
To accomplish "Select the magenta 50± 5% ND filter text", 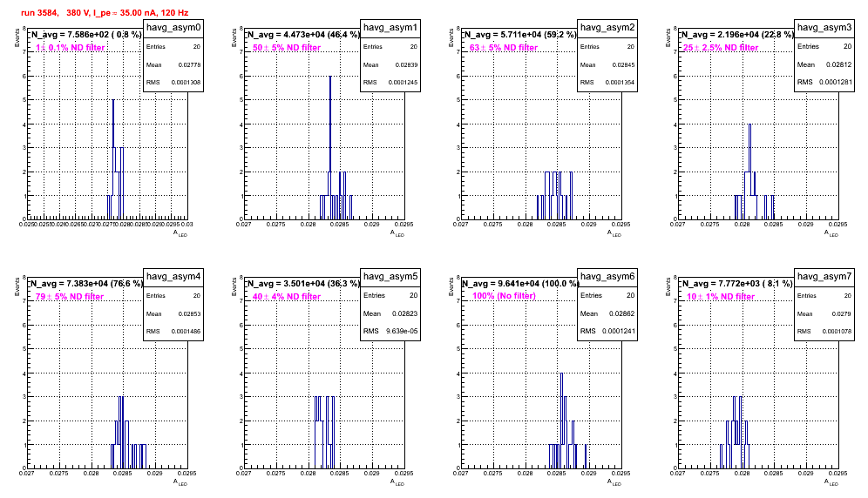I will (287, 48).
